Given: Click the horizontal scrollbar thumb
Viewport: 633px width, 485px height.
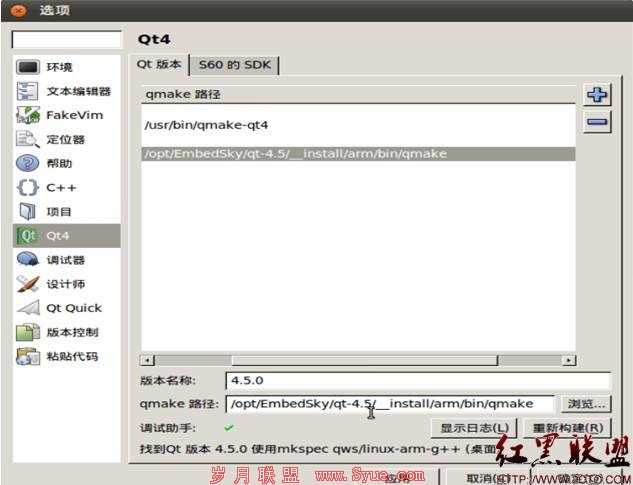Looking at the screenshot, I should [x=365, y=360].
